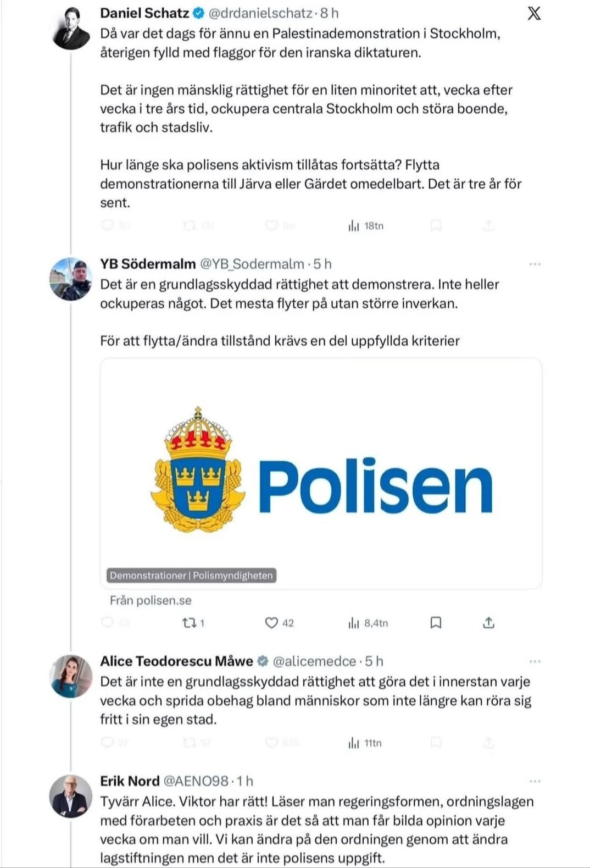590x868 pixels.
Task: Open the @YB_Sodermalm handle link
Action: click(252, 264)
